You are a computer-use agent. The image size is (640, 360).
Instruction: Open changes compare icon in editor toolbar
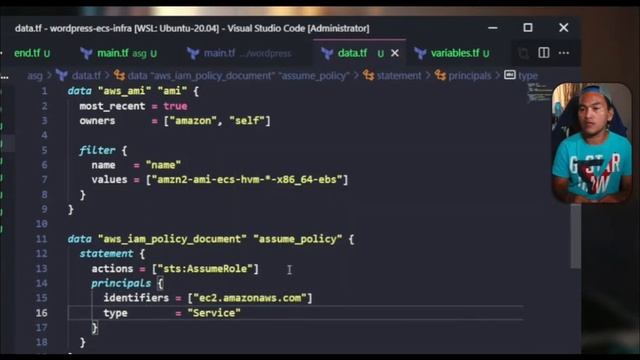[x=523, y=53]
